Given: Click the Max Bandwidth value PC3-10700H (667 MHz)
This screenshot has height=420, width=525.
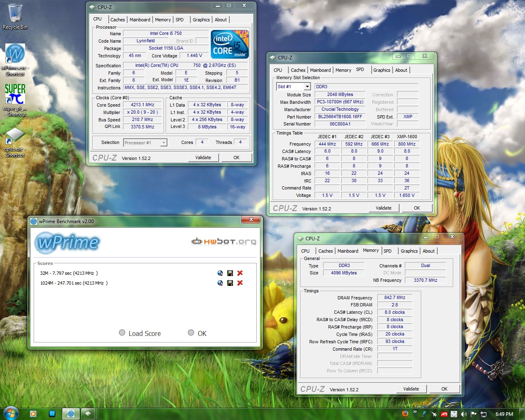Looking at the screenshot, I should coord(340,102).
